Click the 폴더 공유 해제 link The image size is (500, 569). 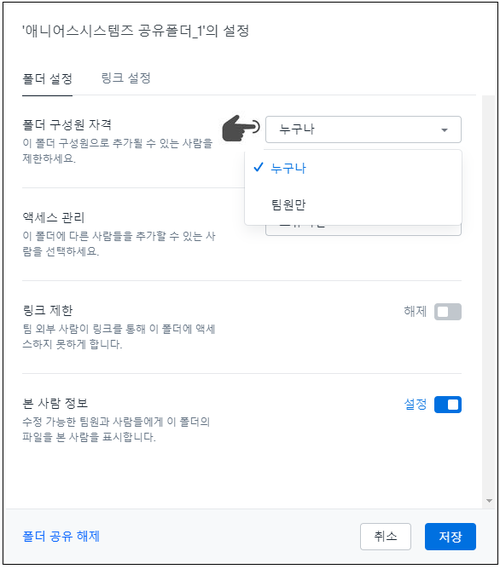61,536
